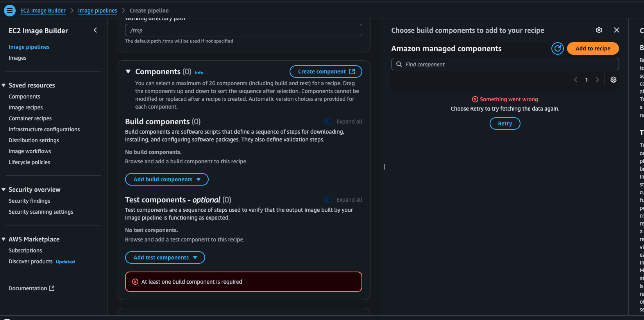This screenshot has height=320, width=644.
Task: Open Add build components dropdown
Action: (x=167, y=179)
